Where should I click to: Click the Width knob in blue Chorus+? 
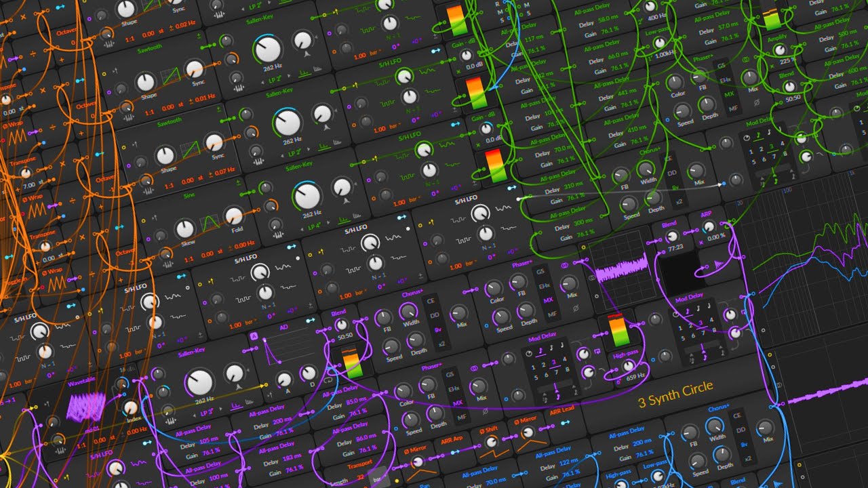click(716, 425)
